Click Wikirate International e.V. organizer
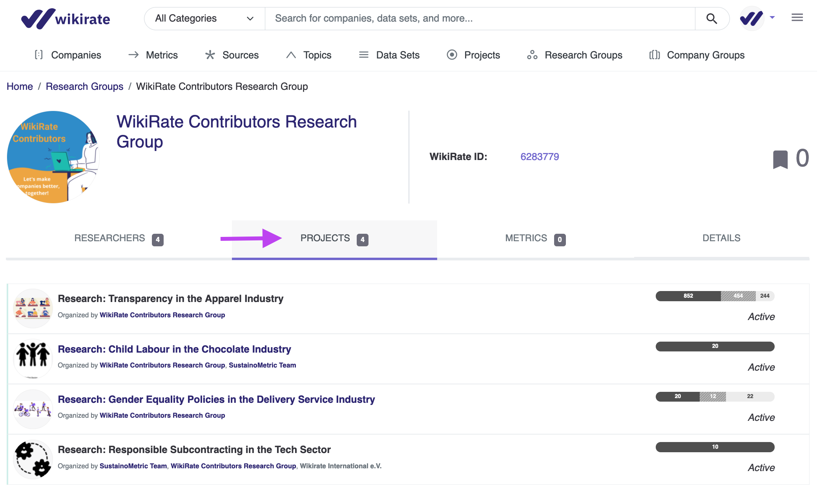The width and height of the screenshot is (819, 504). pyautogui.click(x=340, y=466)
